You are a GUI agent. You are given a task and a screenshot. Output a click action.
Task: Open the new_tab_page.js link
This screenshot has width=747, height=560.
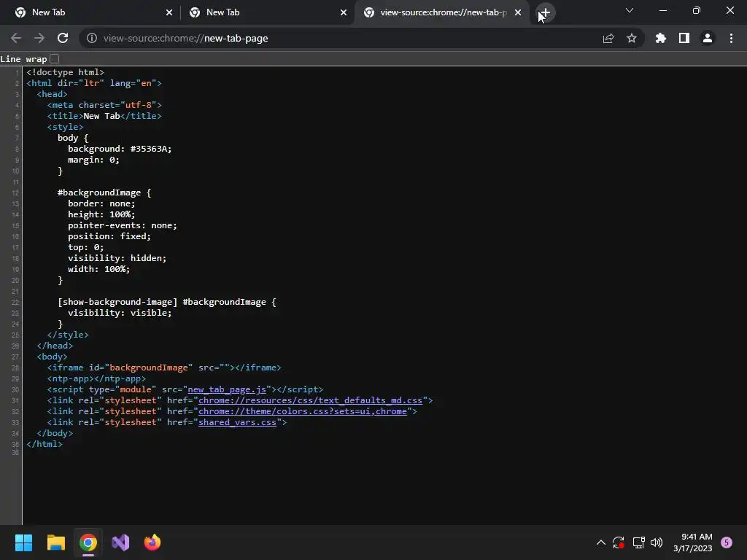pos(227,389)
